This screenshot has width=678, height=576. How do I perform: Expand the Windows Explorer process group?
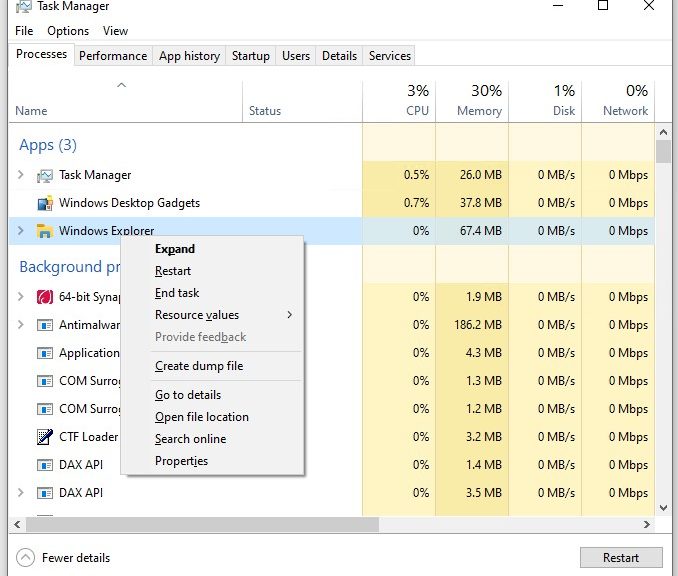pos(20,230)
